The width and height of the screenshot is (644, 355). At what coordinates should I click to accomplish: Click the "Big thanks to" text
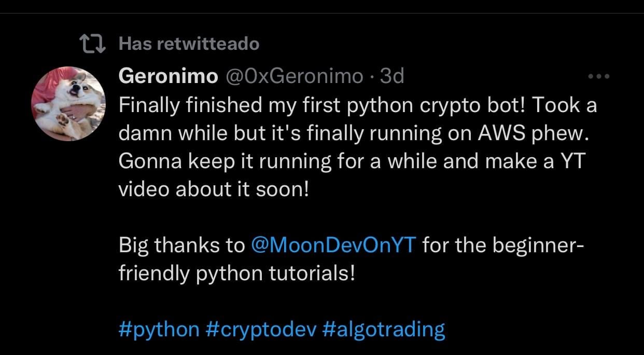(181, 244)
